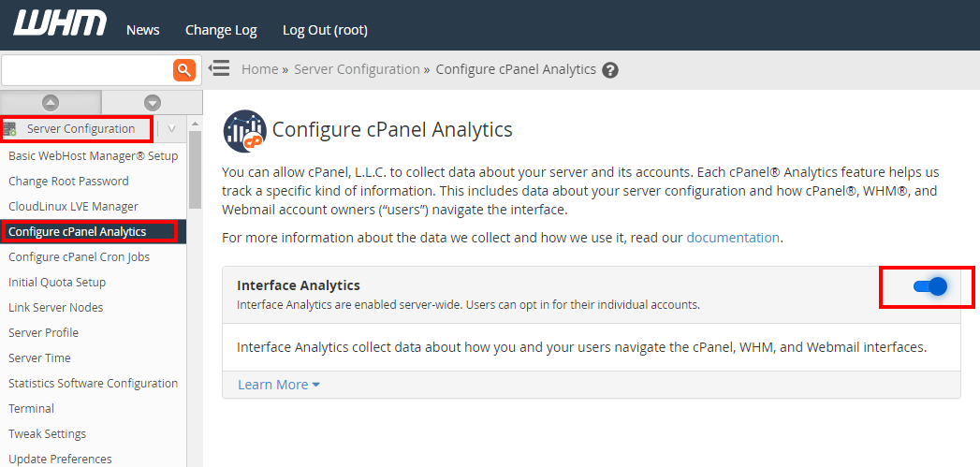
Task: Toggle the Interface Analytics switch
Action: tap(930, 286)
